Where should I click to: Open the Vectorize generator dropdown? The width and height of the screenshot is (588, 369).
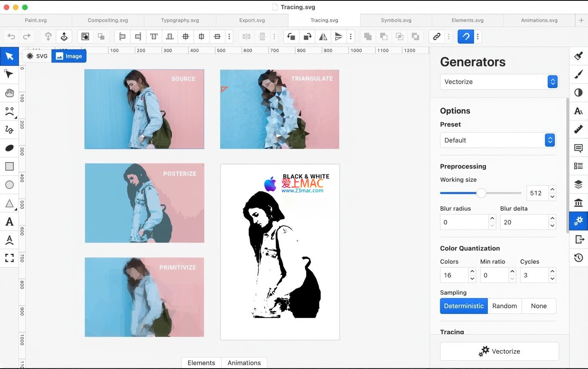pos(499,82)
